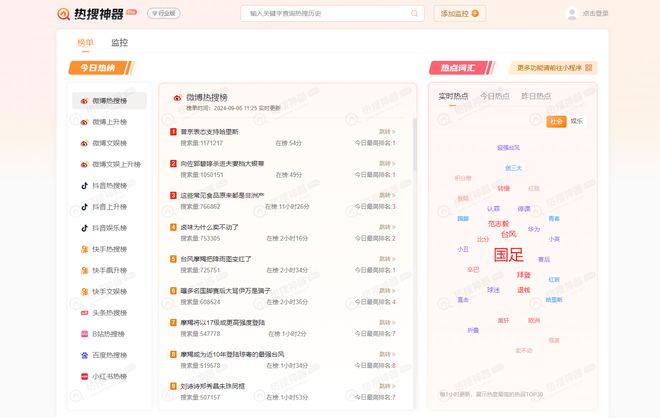Open the 百度热搜榜 sidebar entry
The image size is (660, 418).
tap(109, 355)
